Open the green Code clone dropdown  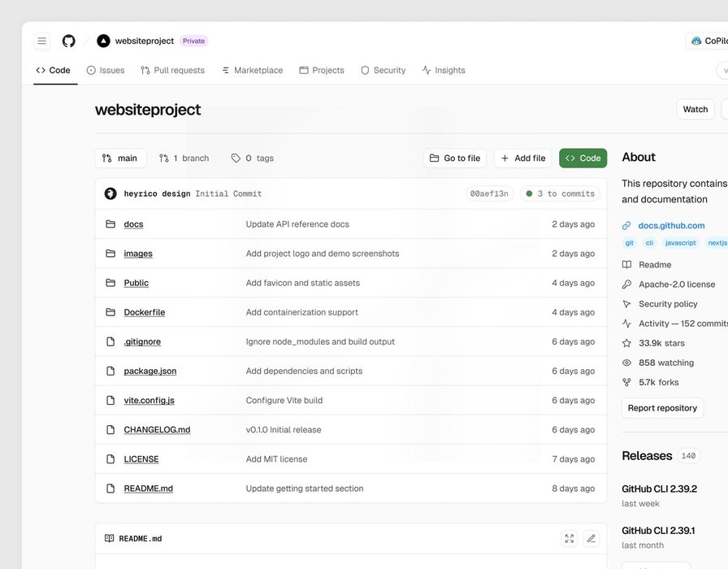[583, 158]
